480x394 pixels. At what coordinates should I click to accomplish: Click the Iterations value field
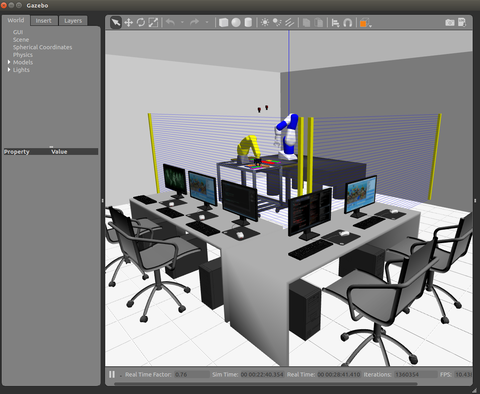415,374
